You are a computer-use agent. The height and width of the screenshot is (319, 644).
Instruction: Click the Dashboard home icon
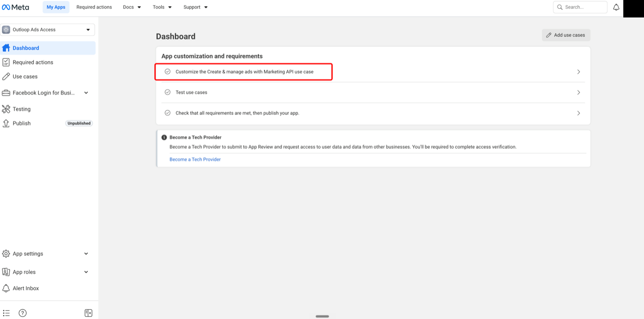(6, 48)
